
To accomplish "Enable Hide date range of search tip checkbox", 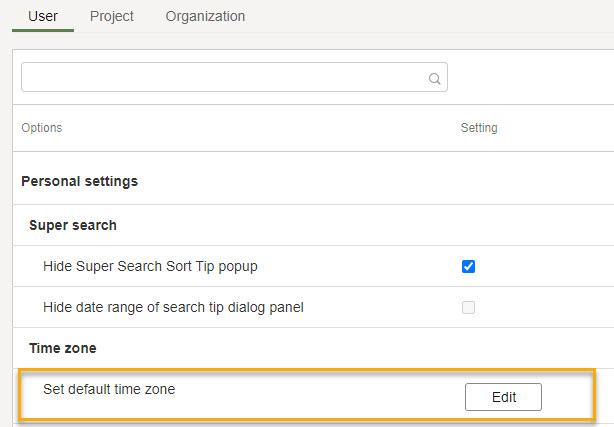I will point(468,308).
